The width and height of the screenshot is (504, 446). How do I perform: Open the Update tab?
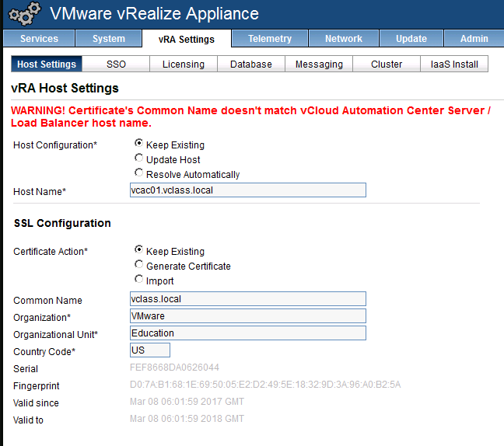point(411,39)
